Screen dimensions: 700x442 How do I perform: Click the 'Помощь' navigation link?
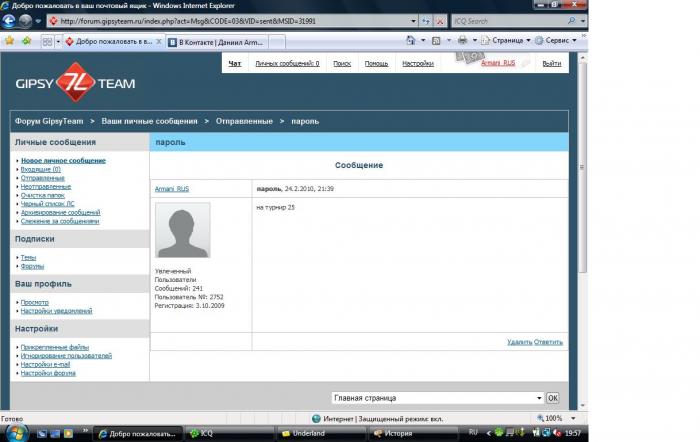click(x=376, y=63)
